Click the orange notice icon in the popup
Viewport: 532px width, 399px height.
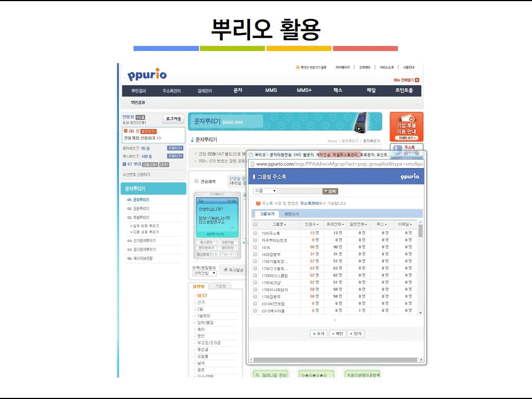coord(258,203)
